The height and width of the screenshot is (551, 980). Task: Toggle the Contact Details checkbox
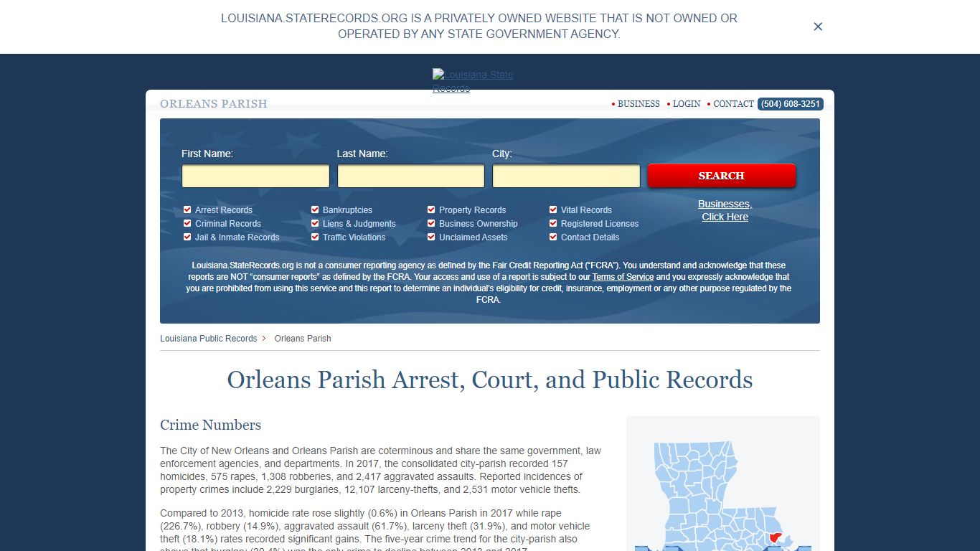click(x=553, y=237)
